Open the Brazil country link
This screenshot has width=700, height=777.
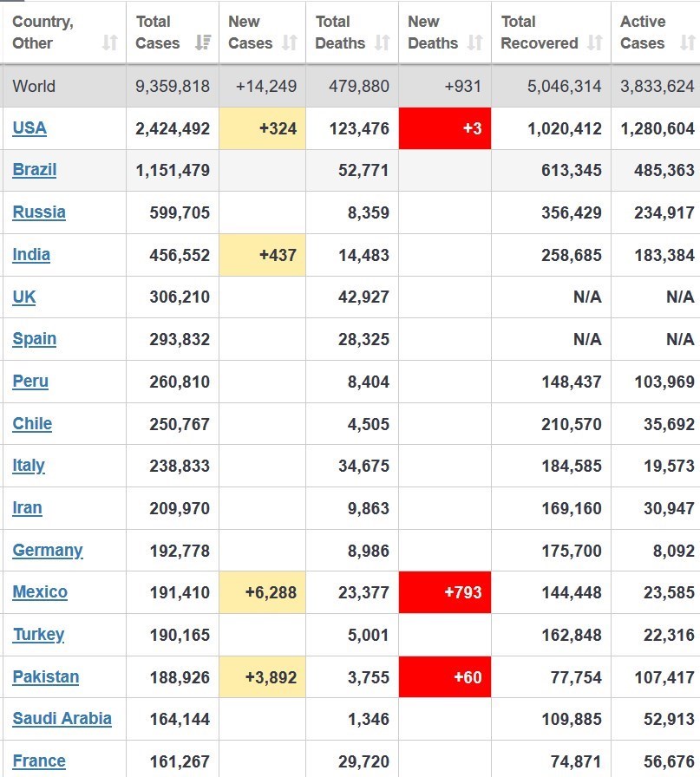click(x=34, y=170)
